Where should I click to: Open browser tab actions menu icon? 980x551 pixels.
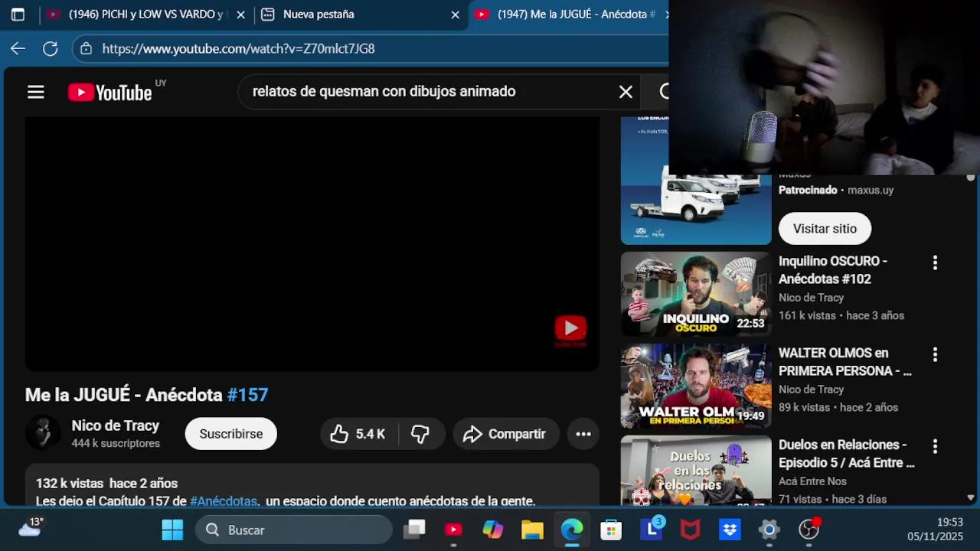18,14
